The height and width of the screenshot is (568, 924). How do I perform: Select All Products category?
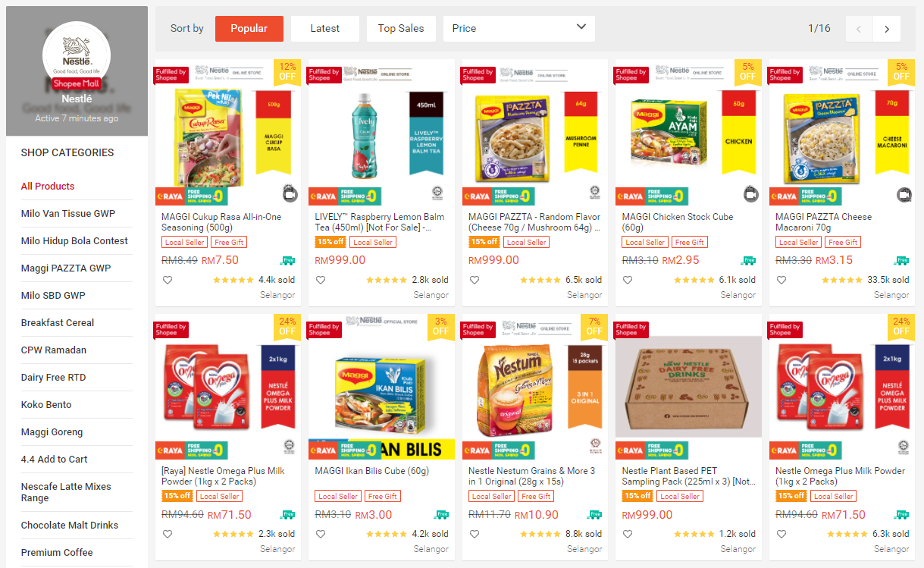48,186
